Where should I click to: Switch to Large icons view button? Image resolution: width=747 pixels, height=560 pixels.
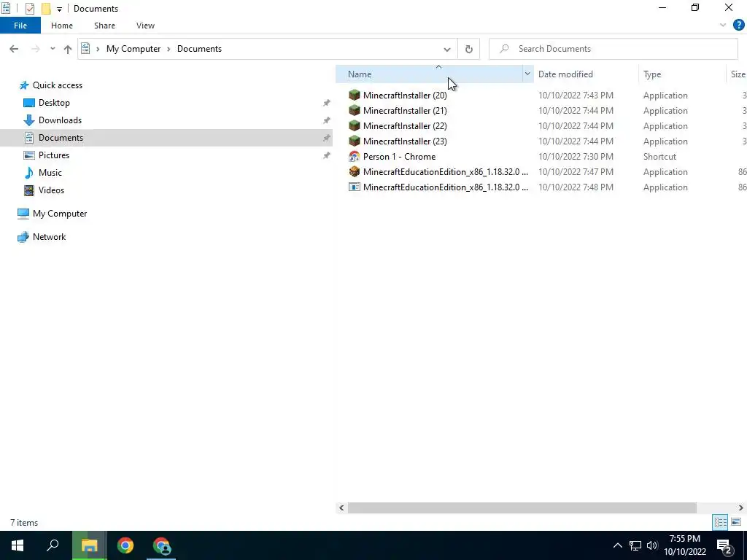point(736,522)
